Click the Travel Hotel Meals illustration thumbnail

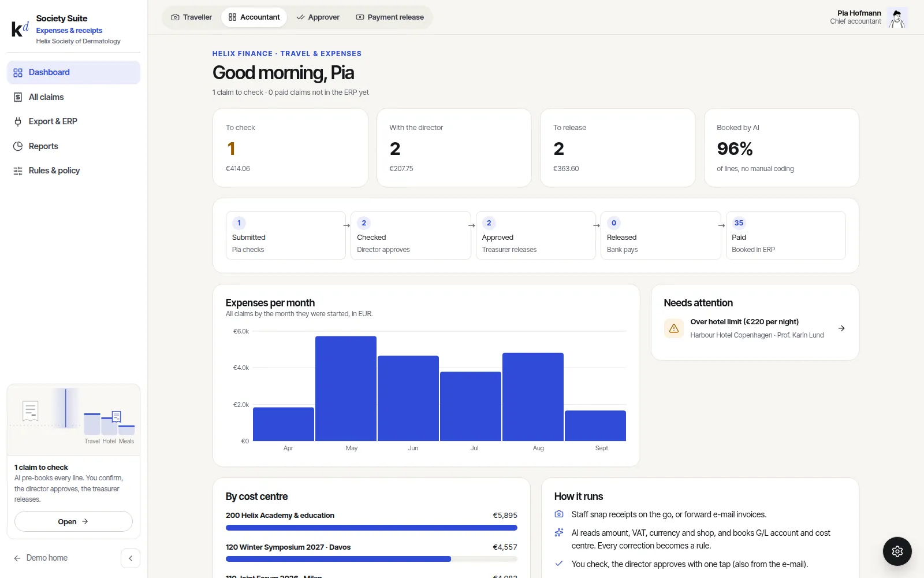coord(73,420)
